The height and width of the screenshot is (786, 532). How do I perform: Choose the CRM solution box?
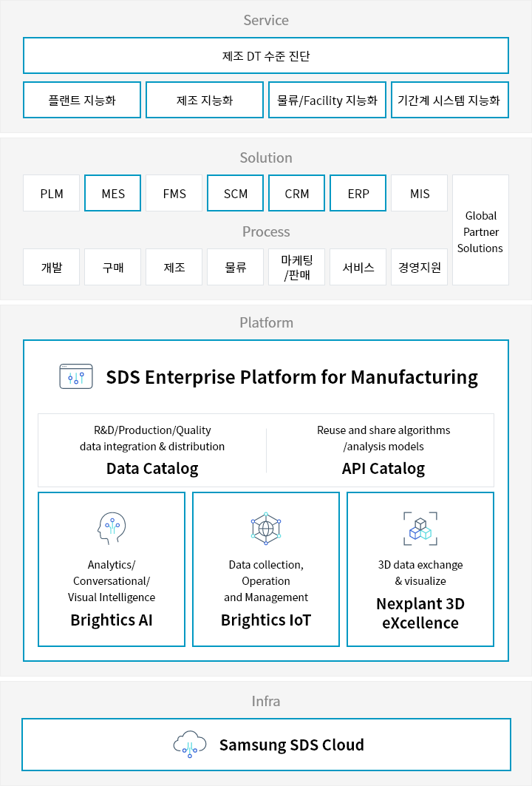(x=296, y=194)
